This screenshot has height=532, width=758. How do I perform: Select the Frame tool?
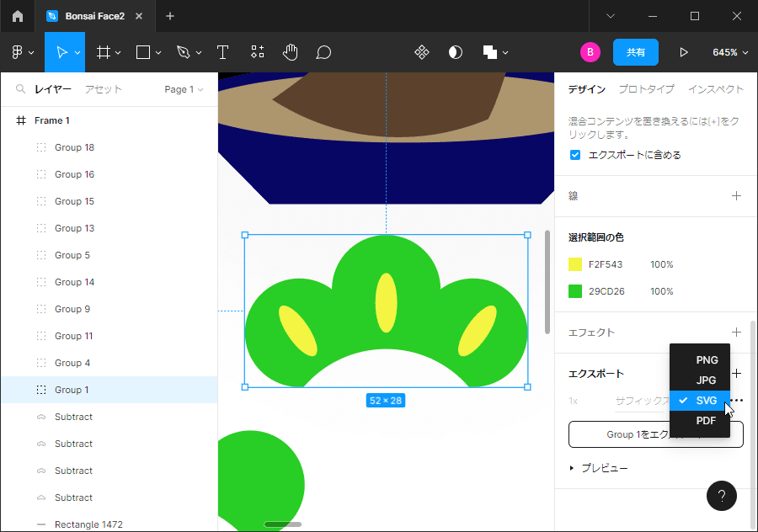click(x=104, y=52)
